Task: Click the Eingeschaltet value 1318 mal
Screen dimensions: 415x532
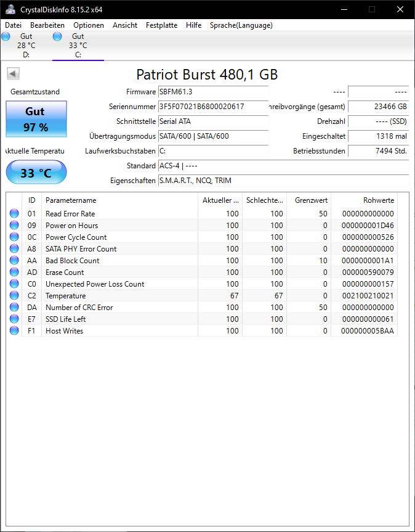Action: 379,136
